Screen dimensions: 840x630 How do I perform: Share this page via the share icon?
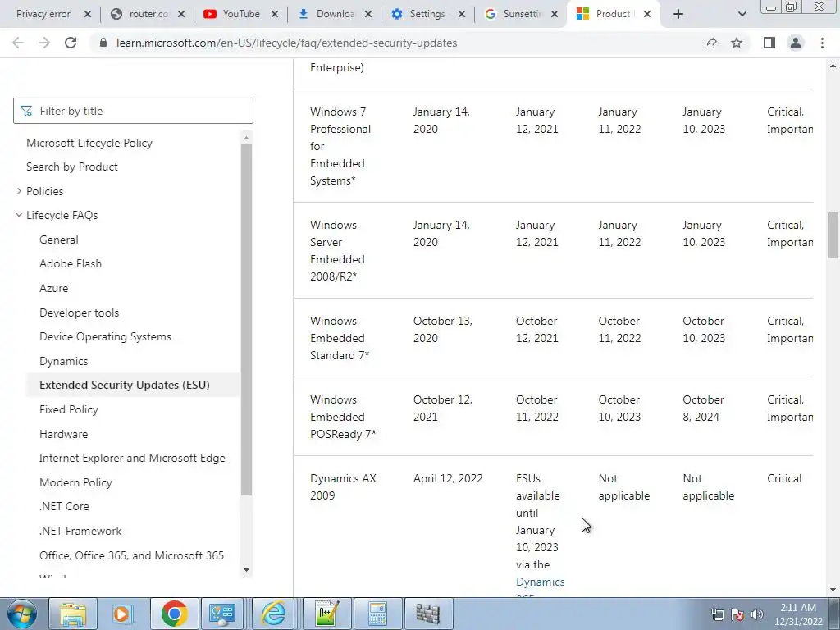coord(710,43)
